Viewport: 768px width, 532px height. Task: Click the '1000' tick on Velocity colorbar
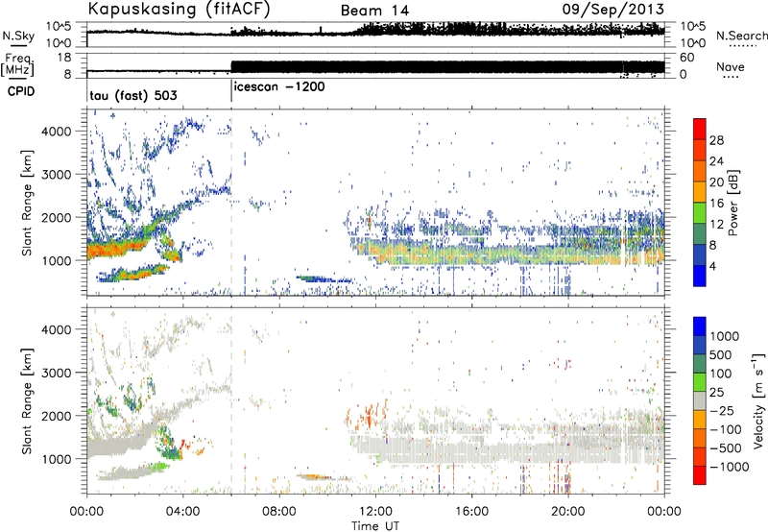[725, 336]
